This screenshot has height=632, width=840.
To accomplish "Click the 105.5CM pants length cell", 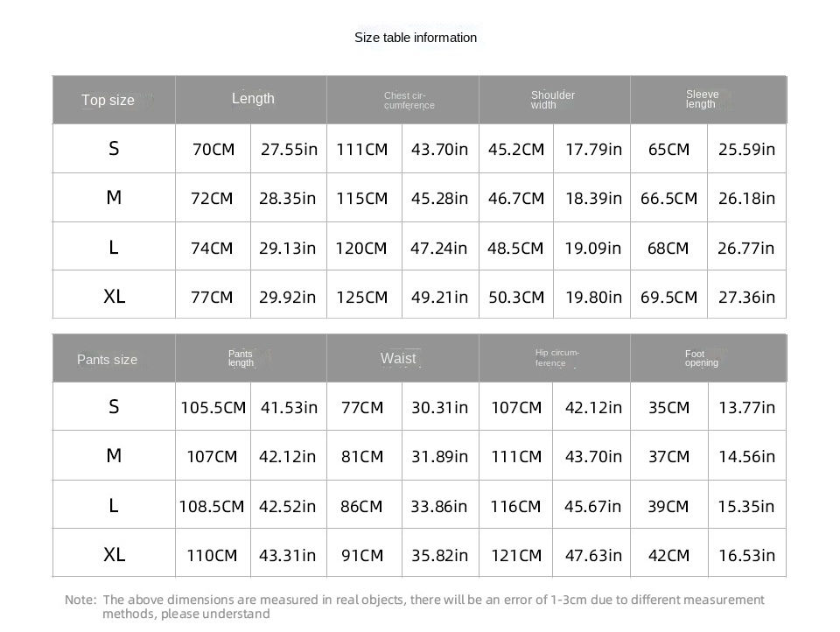I will pyautogui.click(x=213, y=407).
